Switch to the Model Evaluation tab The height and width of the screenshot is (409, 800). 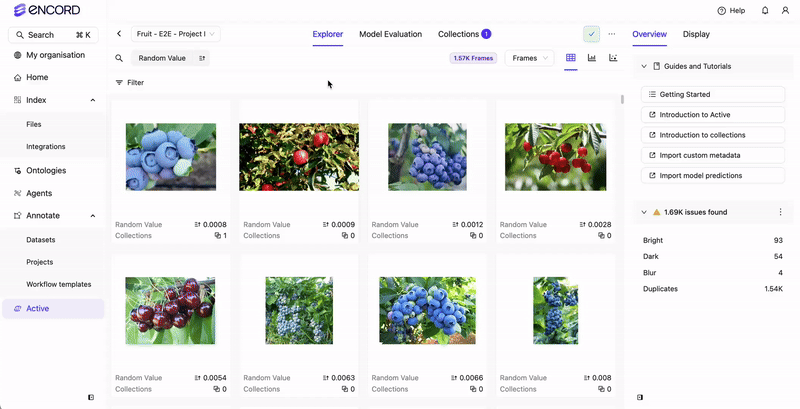coord(390,34)
